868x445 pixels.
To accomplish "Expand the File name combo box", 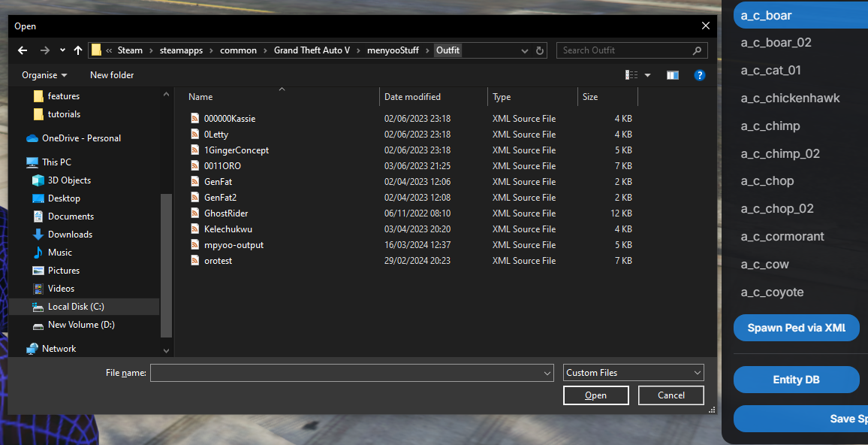I will tap(547, 372).
